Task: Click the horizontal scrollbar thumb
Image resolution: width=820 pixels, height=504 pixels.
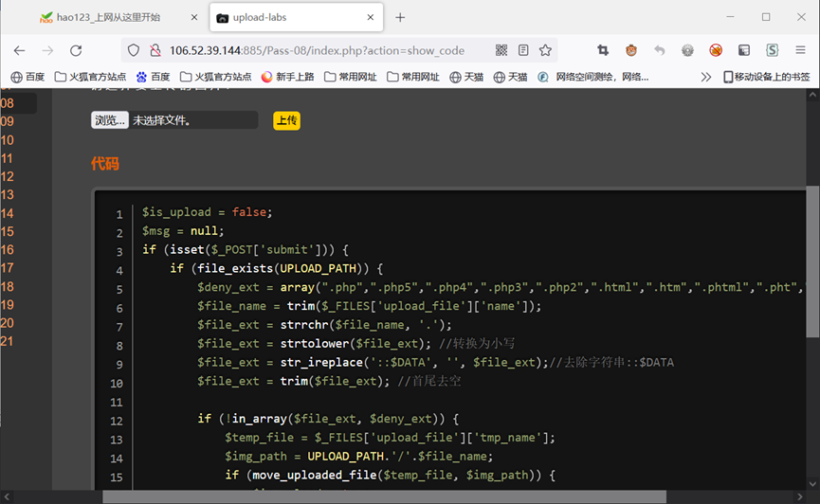Action: coord(384,496)
